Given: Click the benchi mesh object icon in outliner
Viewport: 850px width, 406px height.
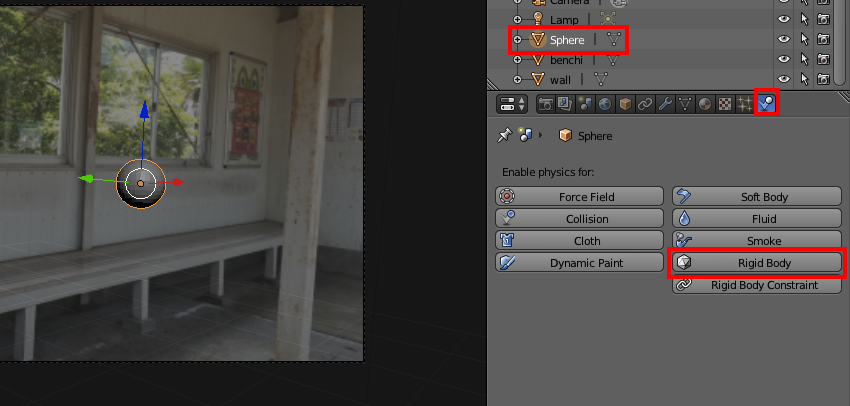Looking at the screenshot, I should [538, 60].
